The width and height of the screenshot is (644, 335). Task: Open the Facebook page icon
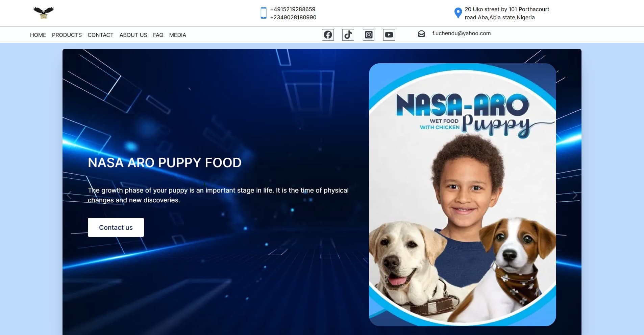[328, 35]
